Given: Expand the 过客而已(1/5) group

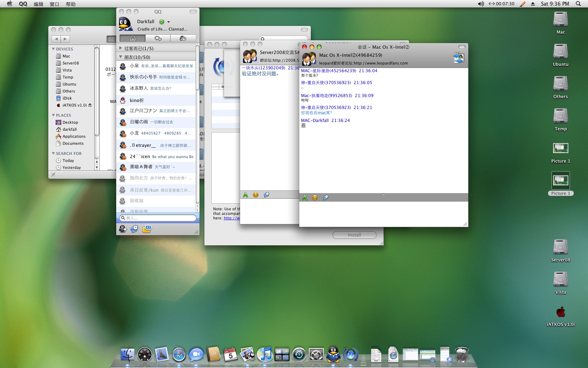Looking at the screenshot, I should pos(121,48).
